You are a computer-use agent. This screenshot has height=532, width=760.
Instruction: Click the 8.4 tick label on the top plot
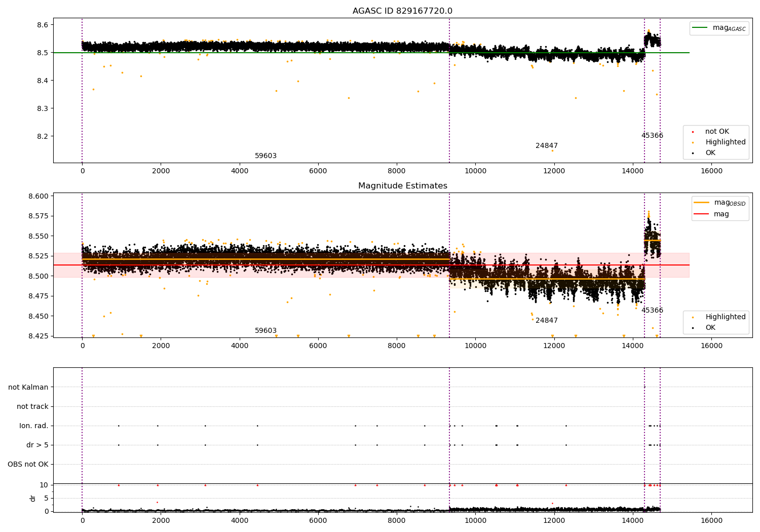43,81
